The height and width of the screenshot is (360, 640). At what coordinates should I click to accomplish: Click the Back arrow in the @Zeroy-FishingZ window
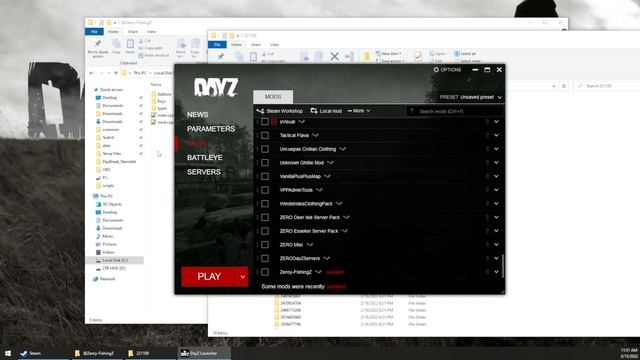(91, 73)
